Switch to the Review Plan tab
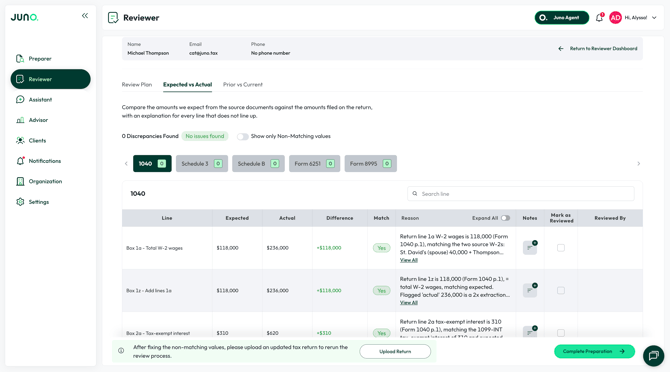 (x=137, y=85)
